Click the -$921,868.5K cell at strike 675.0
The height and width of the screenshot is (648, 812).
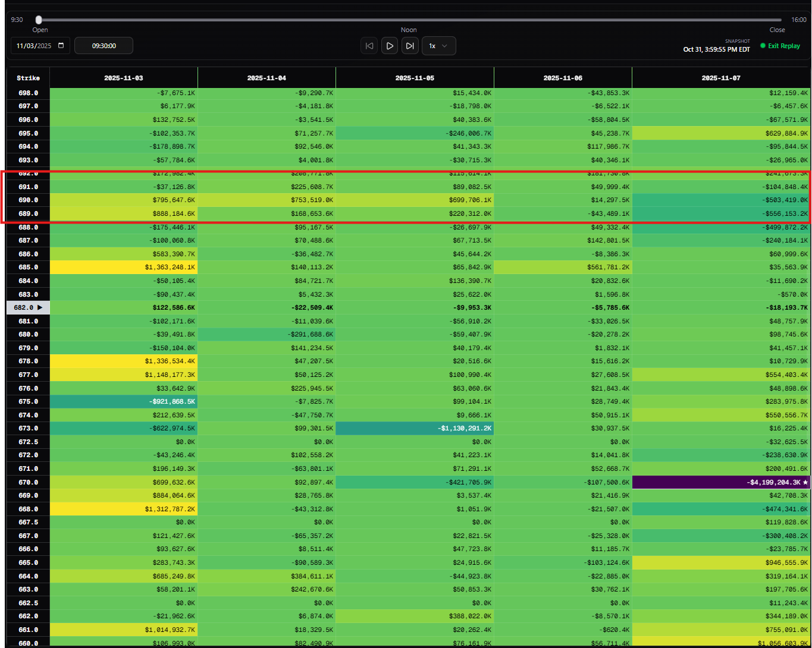point(123,401)
